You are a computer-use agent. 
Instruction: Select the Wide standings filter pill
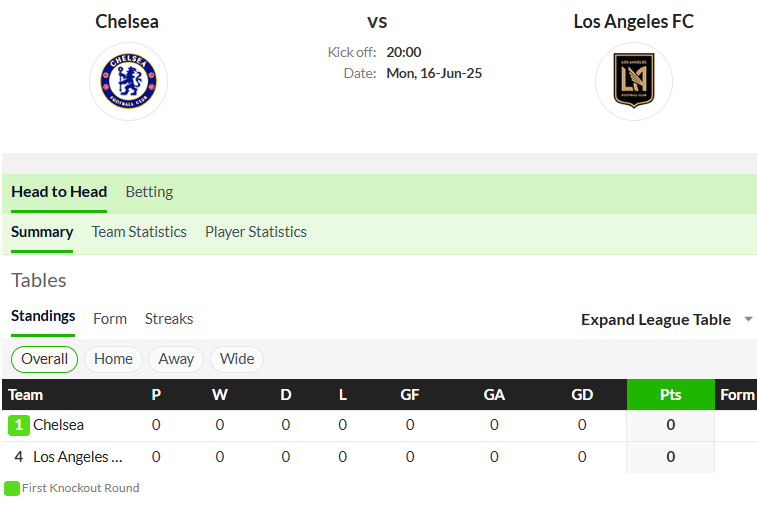tap(237, 360)
